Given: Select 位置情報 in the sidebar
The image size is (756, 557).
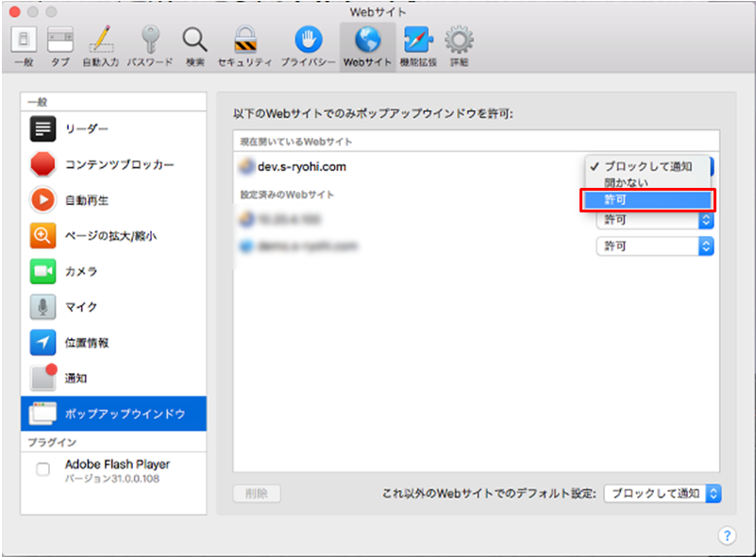Looking at the screenshot, I should (x=114, y=343).
